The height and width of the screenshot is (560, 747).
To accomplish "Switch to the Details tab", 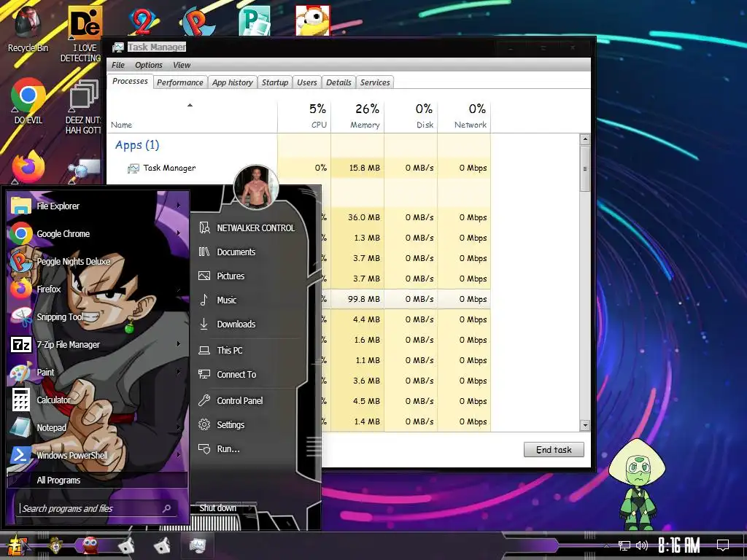I will tap(338, 82).
